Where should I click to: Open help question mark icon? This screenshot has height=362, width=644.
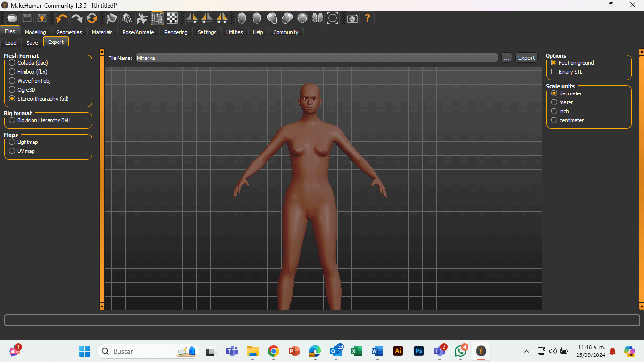coord(368,18)
